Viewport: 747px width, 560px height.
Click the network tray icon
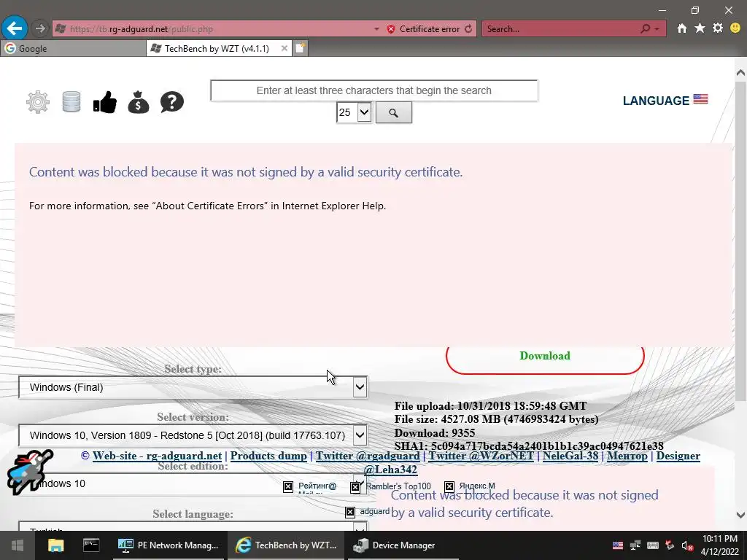635,545
